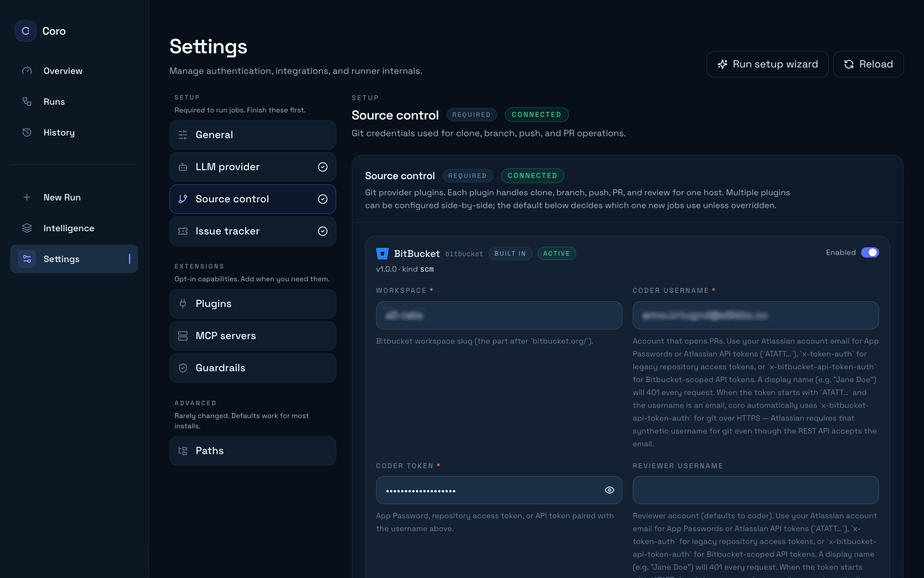Click the Settings sliders icon in sidebar
This screenshot has height=578, width=924.
pyautogui.click(x=27, y=259)
